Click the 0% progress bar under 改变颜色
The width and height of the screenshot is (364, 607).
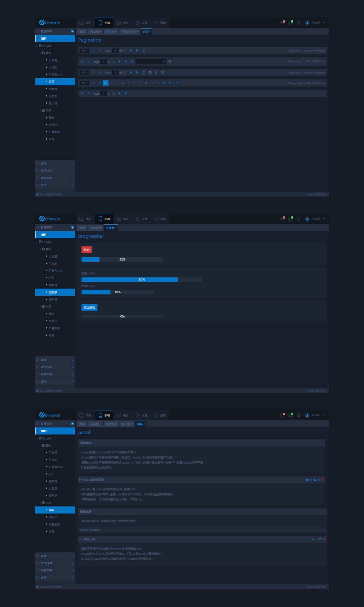[x=122, y=316]
